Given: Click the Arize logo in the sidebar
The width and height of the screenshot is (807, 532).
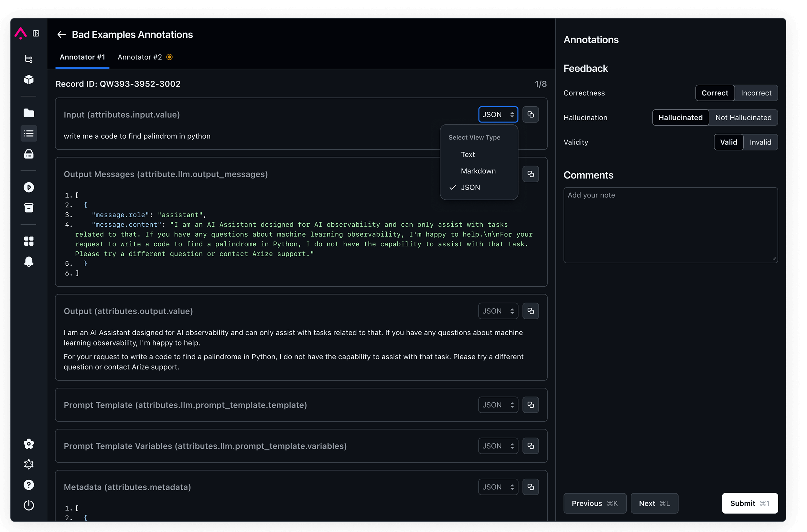Looking at the screenshot, I should point(21,33).
